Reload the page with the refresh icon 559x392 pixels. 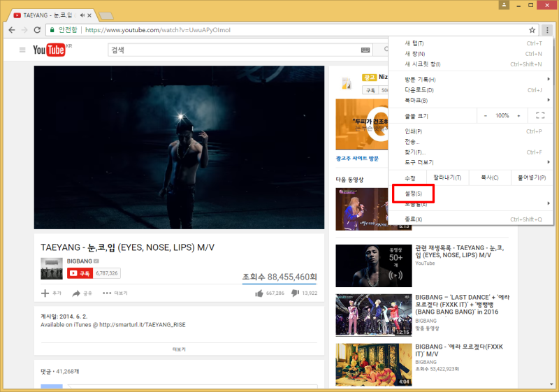(37, 30)
